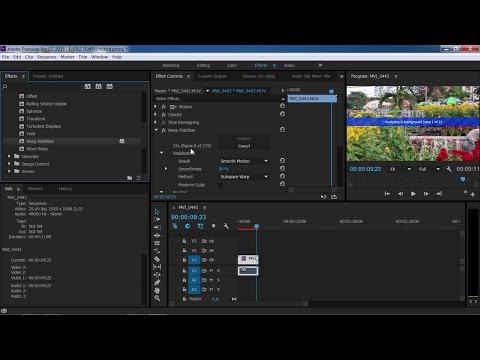The image size is (480, 360).
Task: Click the Effects search magnifier icon
Action: 5,87
